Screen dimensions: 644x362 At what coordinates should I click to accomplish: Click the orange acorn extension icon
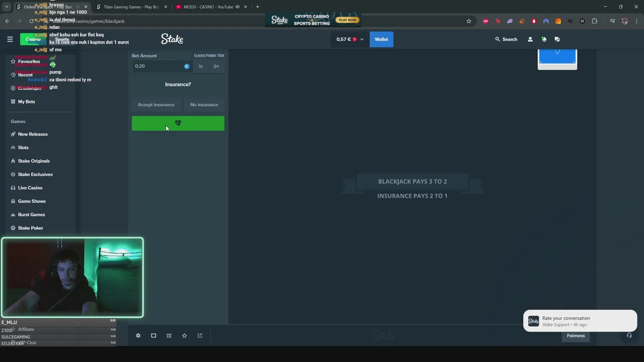pyautogui.click(x=522, y=21)
